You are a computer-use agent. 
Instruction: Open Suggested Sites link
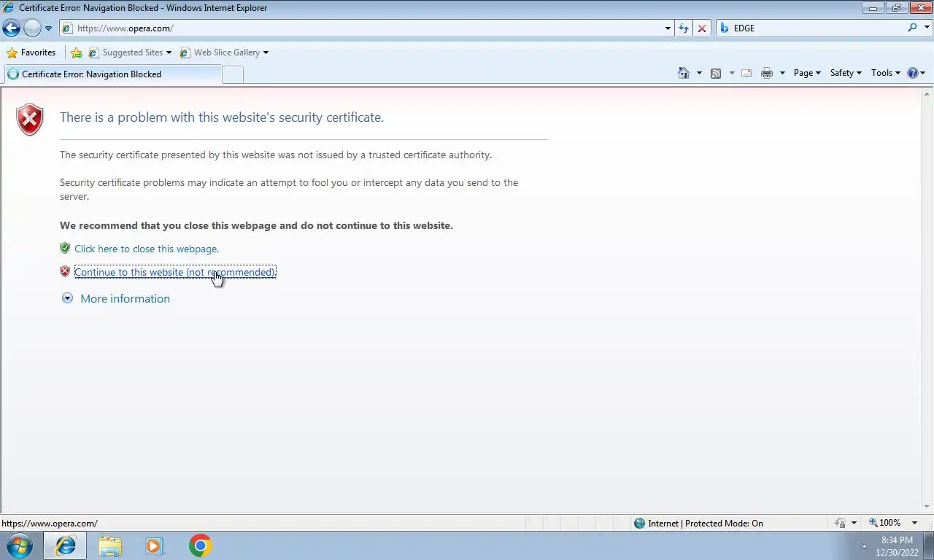pyautogui.click(x=130, y=52)
